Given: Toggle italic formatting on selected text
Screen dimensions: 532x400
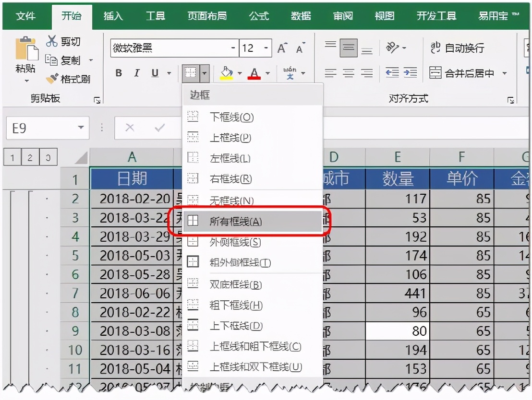Looking at the screenshot, I should (136, 73).
